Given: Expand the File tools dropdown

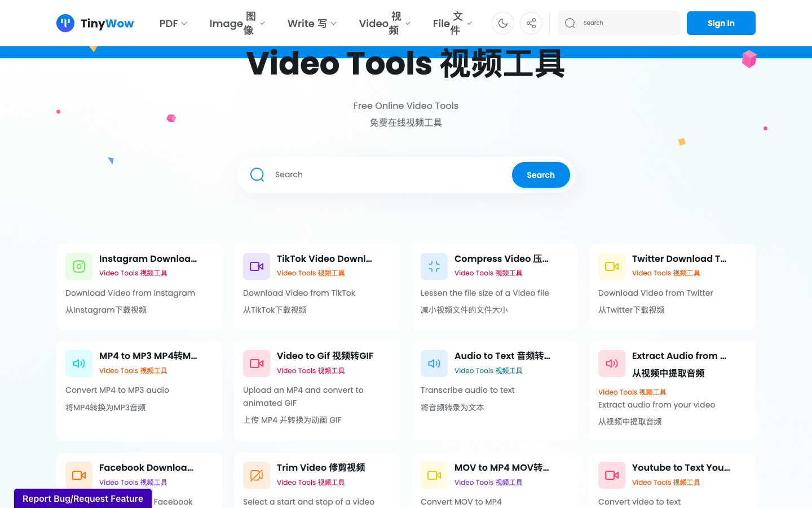Looking at the screenshot, I should click(x=451, y=23).
